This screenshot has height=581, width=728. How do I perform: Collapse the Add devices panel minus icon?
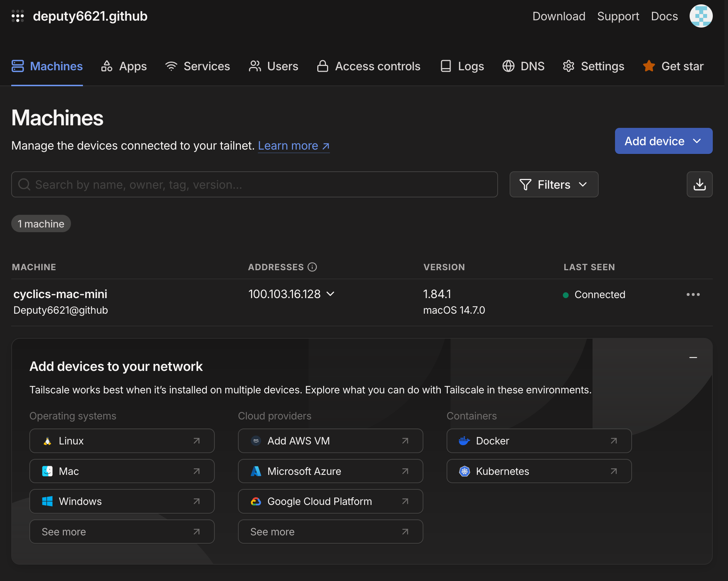(x=693, y=358)
